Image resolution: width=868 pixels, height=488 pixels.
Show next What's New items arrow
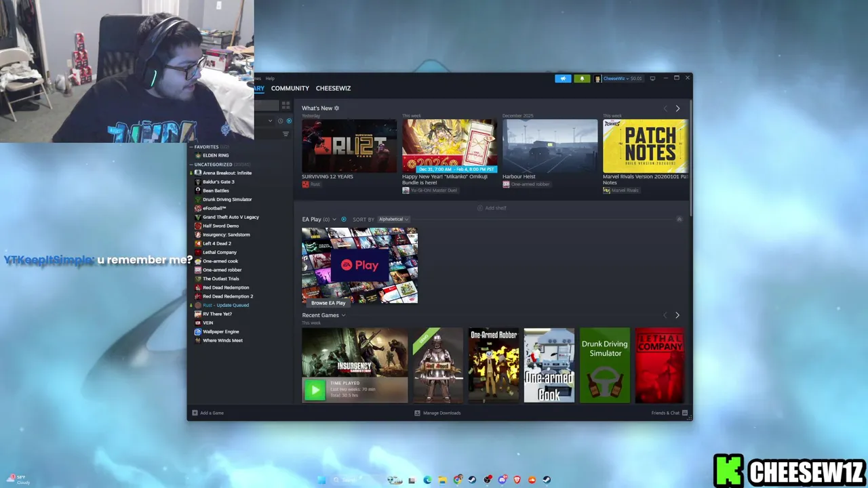click(677, 108)
